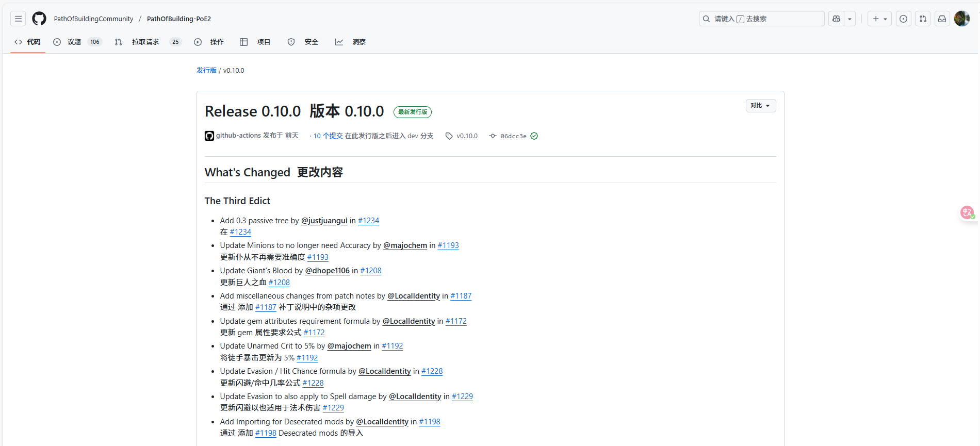980x446 pixels.
Task: Switch to the 操作 tab
Action: point(209,42)
